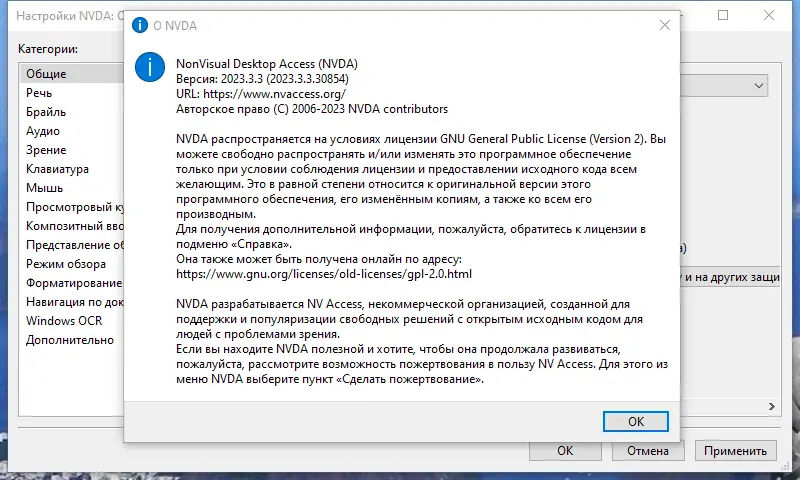
Task: Select the Форматирование category
Action: pyautogui.click(x=71, y=283)
